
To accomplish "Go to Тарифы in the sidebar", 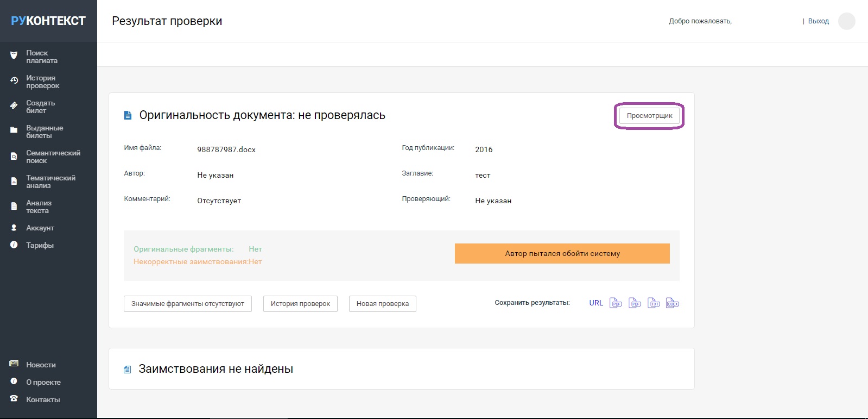I will 40,245.
